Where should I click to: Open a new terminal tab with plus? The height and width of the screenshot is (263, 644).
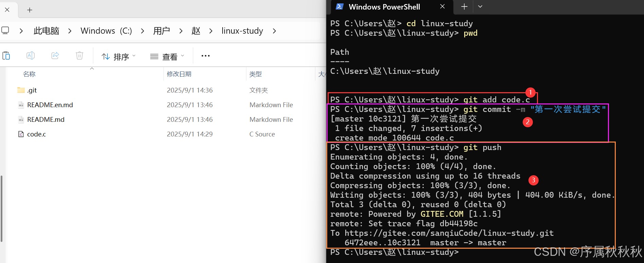click(x=464, y=6)
